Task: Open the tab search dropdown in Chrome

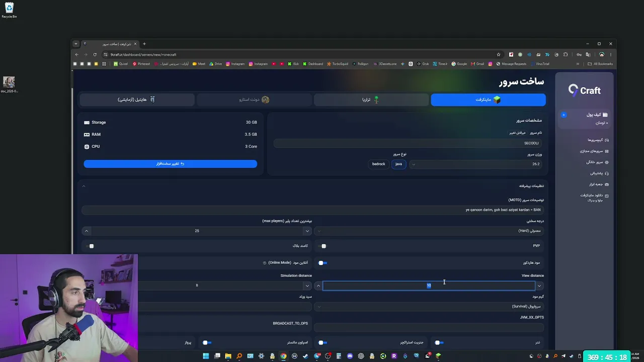Action: click(75, 44)
